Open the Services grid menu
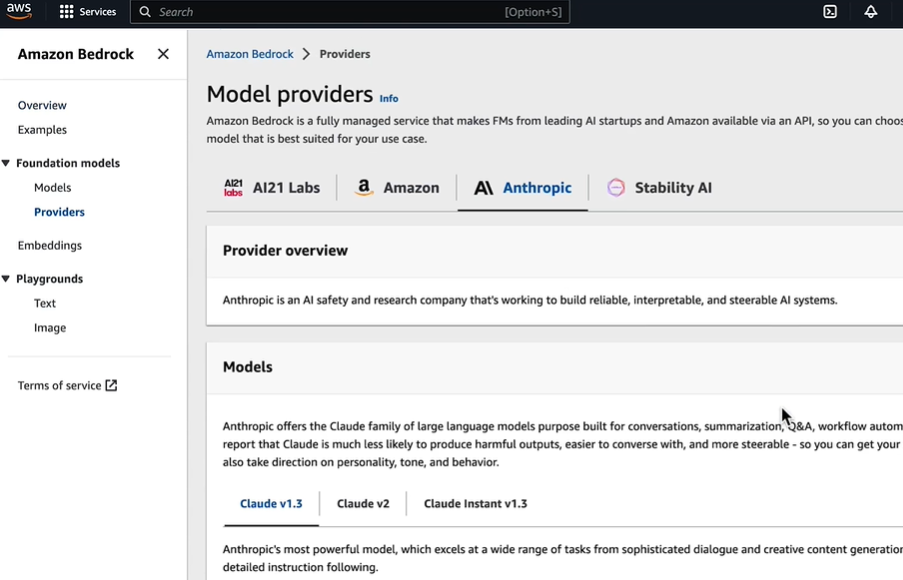903x580 pixels. click(88, 12)
